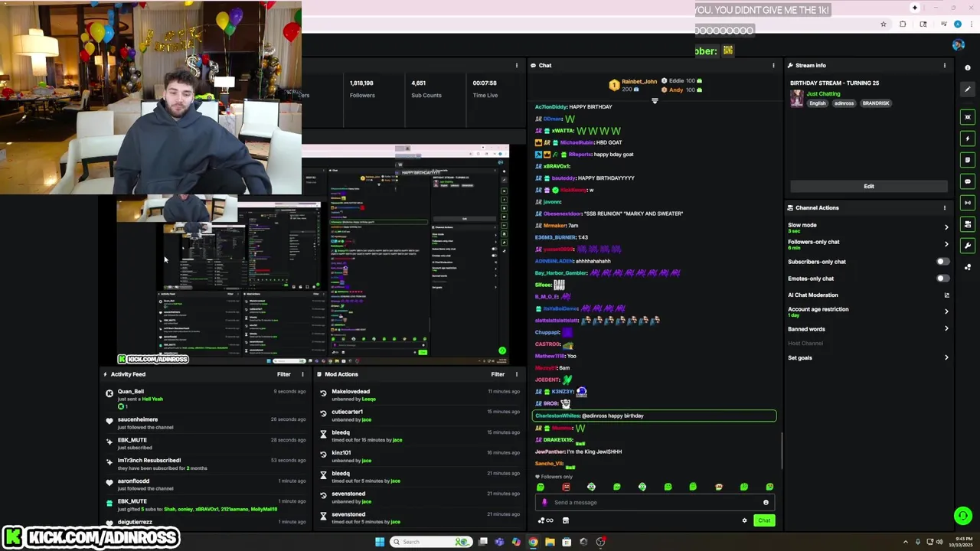
Task: Click saucenheimere in Activity Feed
Action: (x=138, y=420)
